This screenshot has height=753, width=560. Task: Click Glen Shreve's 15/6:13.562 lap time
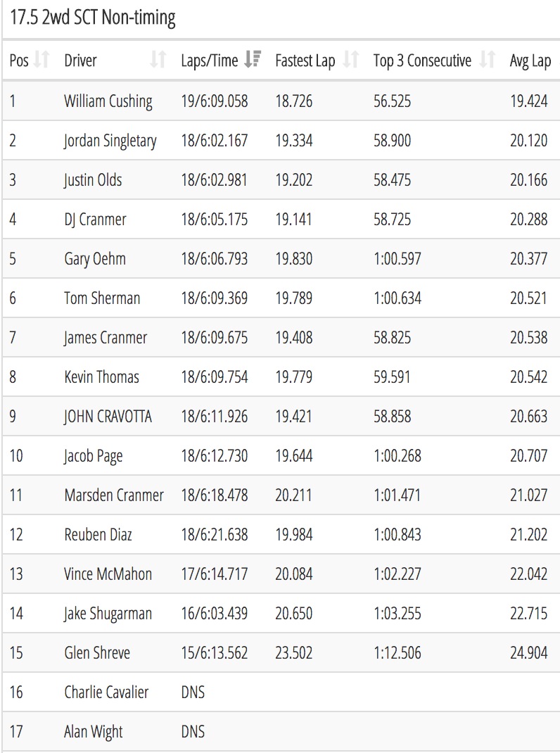coord(214,652)
